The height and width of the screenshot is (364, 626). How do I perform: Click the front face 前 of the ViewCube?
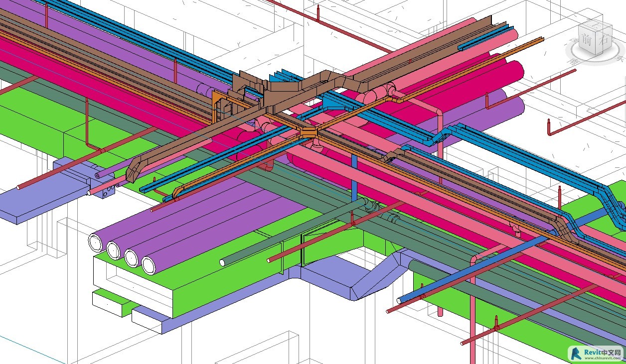click(x=588, y=41)
